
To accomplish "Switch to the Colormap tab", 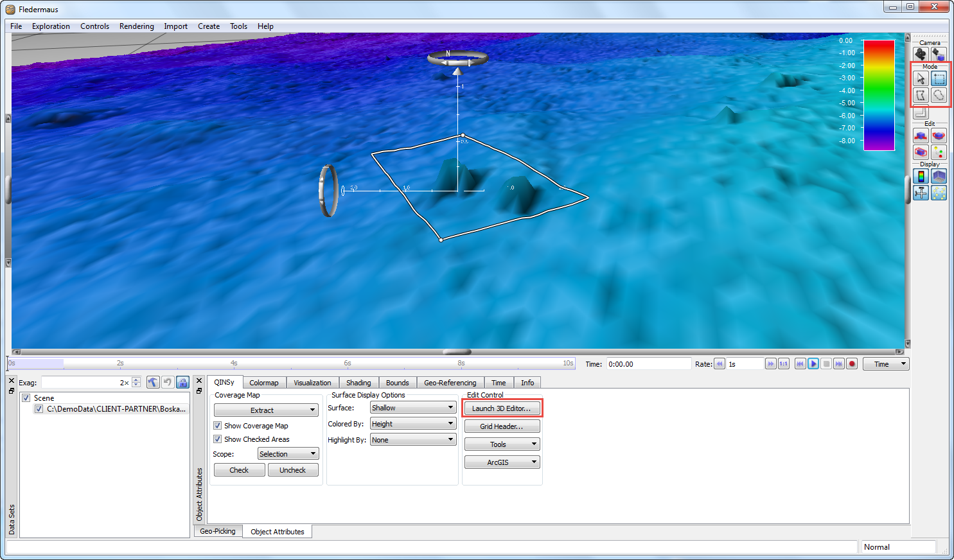I will [x=263, y=383].
